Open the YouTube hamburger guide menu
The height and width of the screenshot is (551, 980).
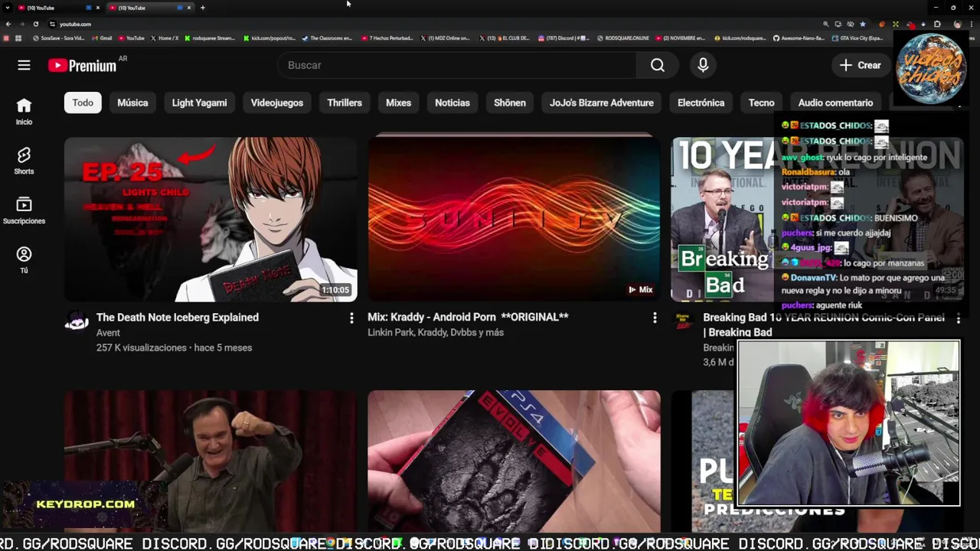[x=24, y=65]
